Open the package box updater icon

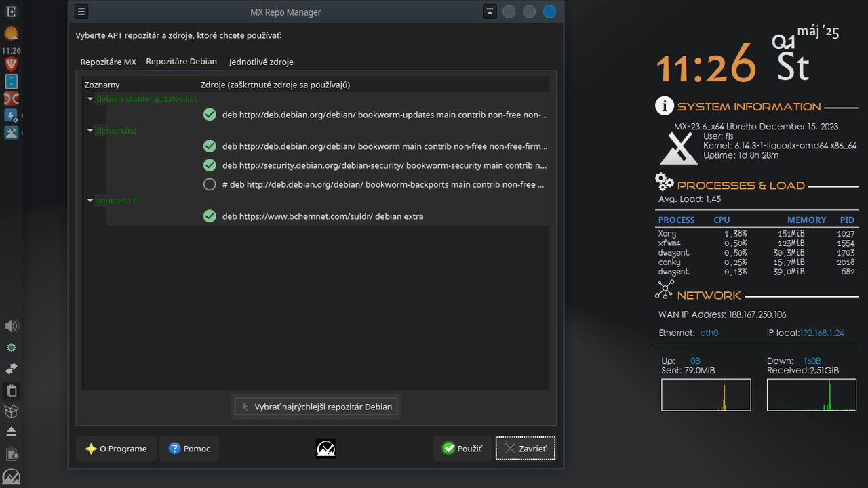(x=12, y=411)
